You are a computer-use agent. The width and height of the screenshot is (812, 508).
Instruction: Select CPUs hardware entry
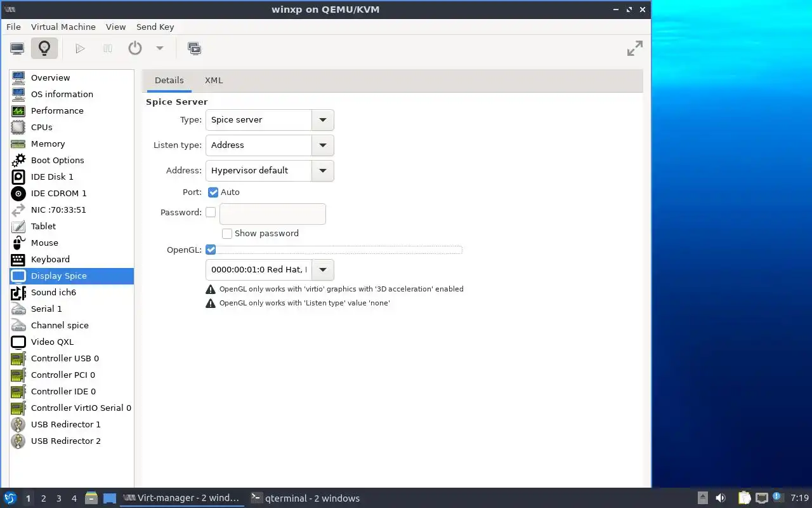point(72,127)
